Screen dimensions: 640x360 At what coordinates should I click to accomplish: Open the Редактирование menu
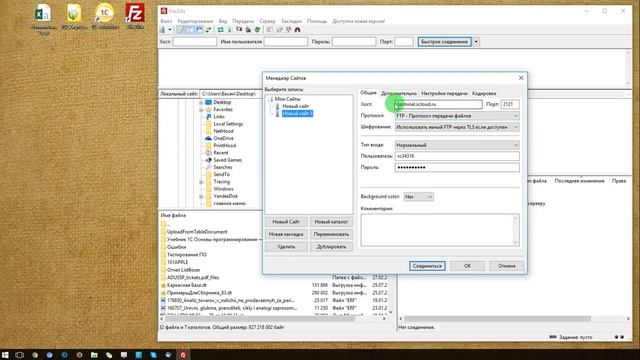coord(195,21)
